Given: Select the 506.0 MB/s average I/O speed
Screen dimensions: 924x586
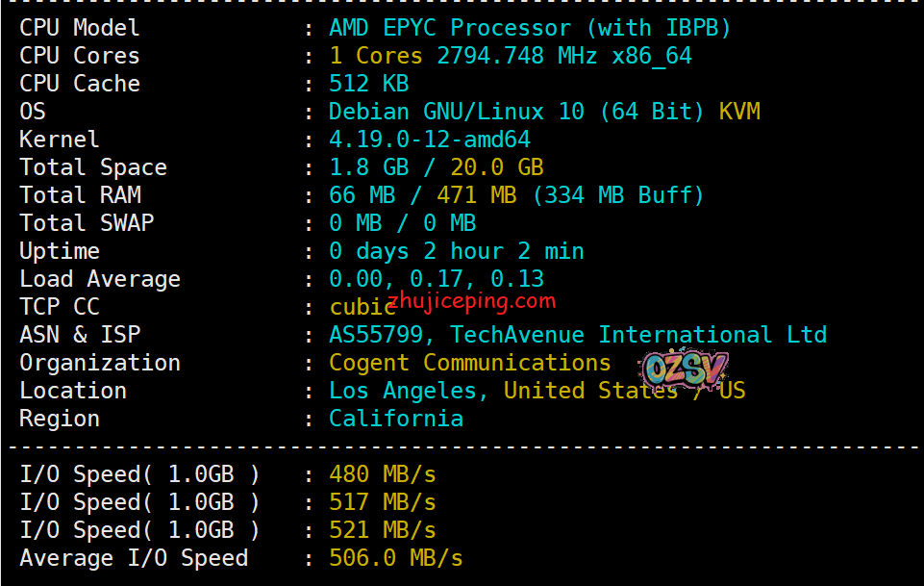Looking at the screenshot, I should [x=395, y=558].
